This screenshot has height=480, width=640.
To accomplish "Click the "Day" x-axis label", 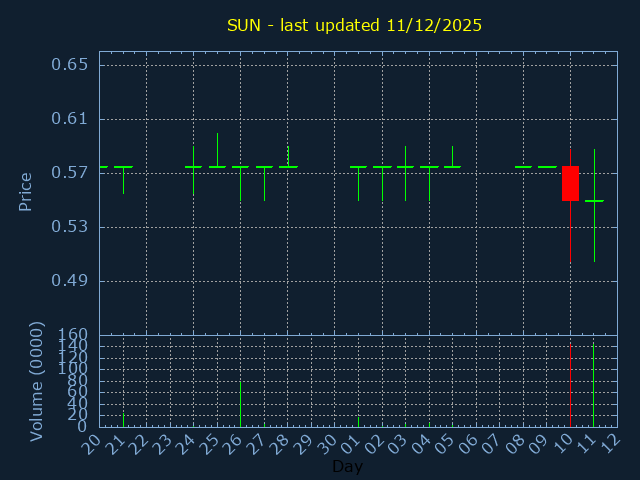I will pyautogui.click(x=347, y=467).
